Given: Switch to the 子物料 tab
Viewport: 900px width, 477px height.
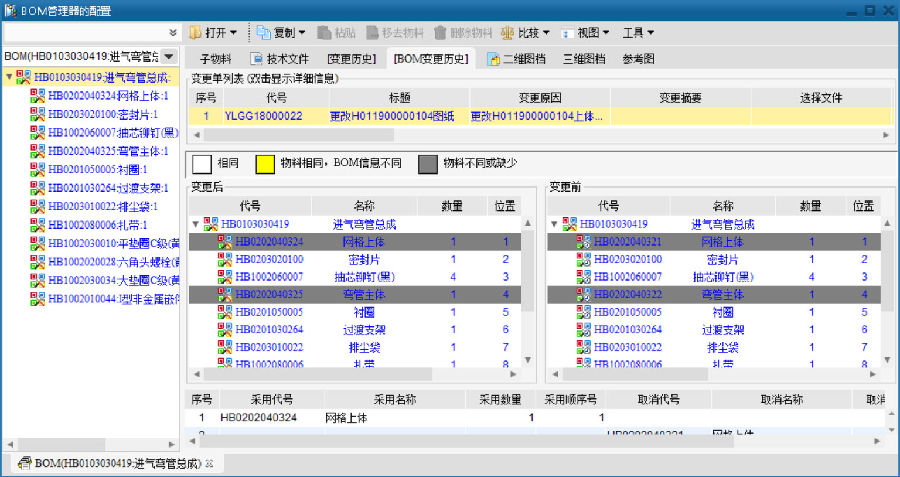Looking at the screenshot, I should tap(215, 59).
